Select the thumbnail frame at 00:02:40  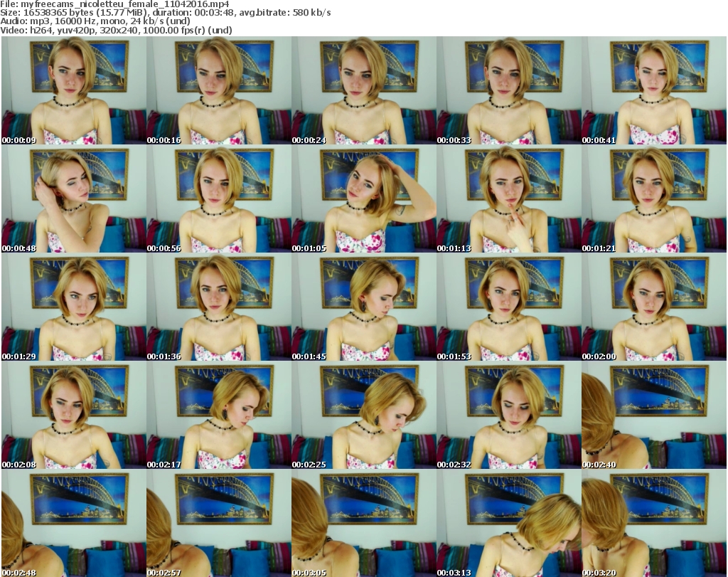point(654,415)
